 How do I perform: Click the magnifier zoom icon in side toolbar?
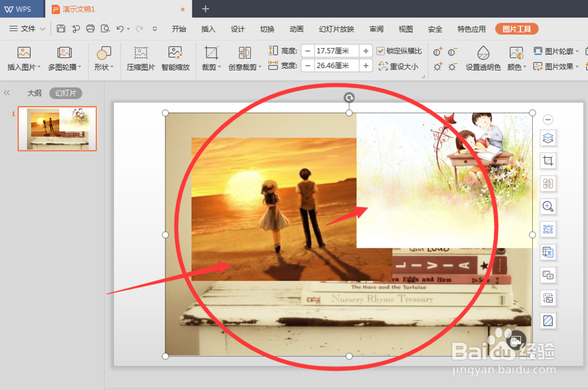pyautogui.click(x=548, y=206)
